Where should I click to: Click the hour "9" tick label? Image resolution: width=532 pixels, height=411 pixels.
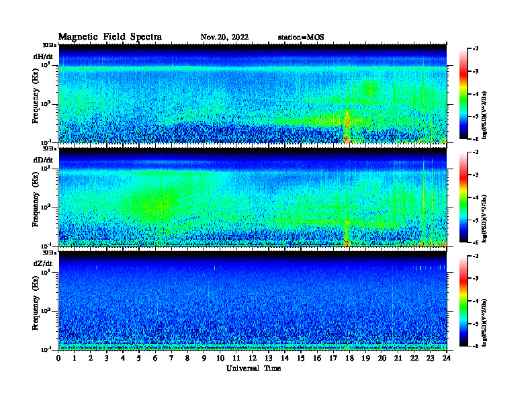204,359
